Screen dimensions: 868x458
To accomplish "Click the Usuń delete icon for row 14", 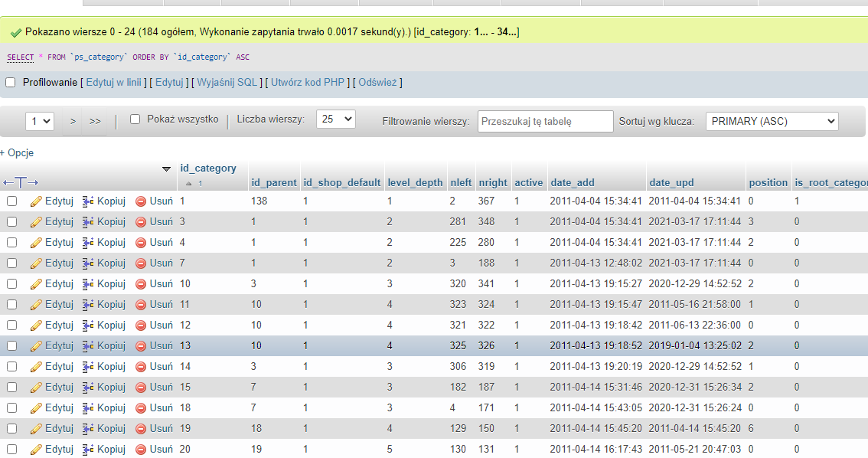I will point(141,367).
